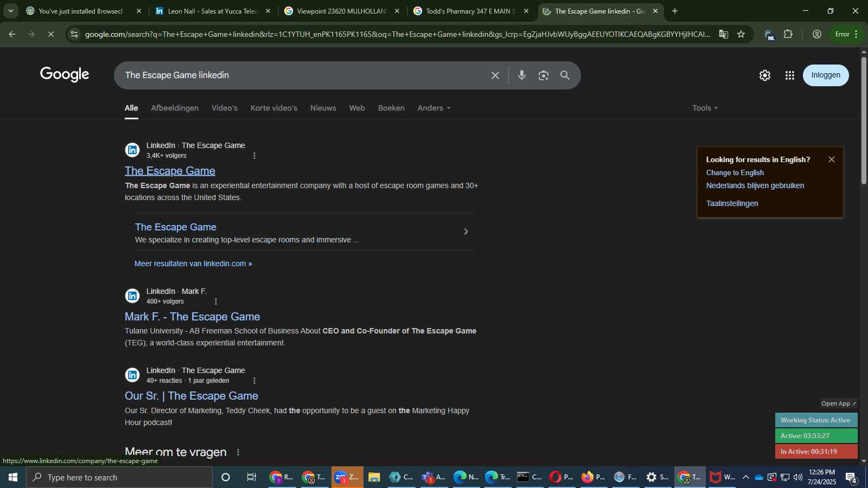Select the Korte video's search tab
The image size is (868, 488).
point(274,108)
